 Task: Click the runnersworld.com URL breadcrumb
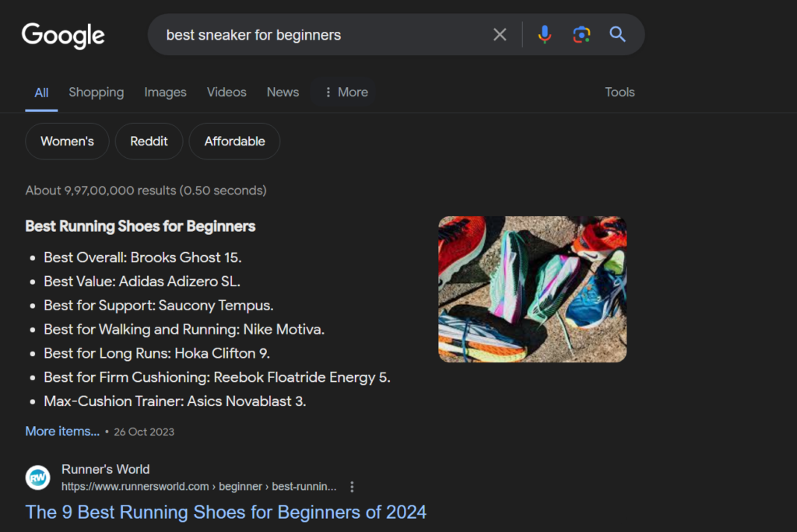(x=198, y=487)
